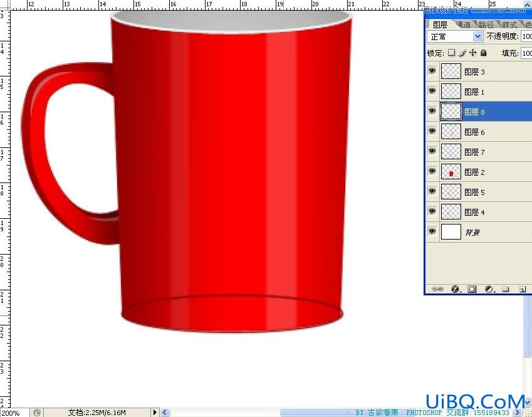Select the 背景 layer name

point(472,232)
